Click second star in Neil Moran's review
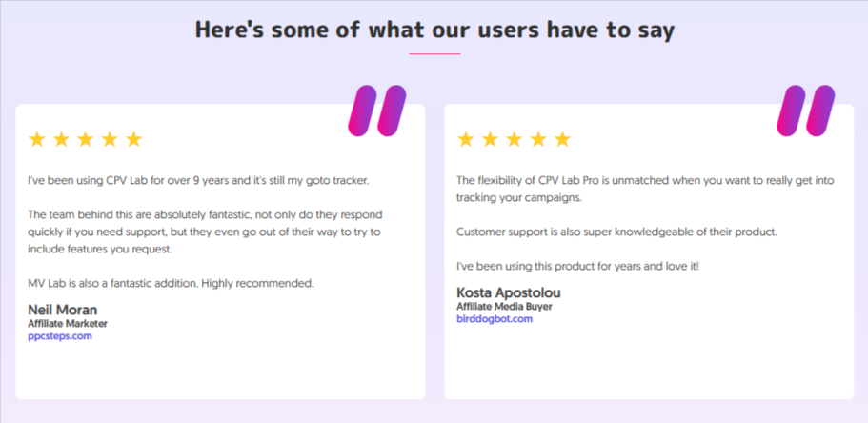This screenshot has height=423, width=868. tap(61, 139)
